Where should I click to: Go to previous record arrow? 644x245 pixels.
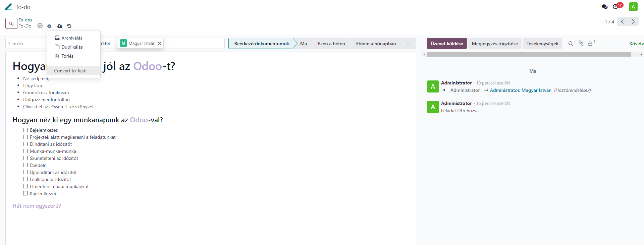pos(622,21)
